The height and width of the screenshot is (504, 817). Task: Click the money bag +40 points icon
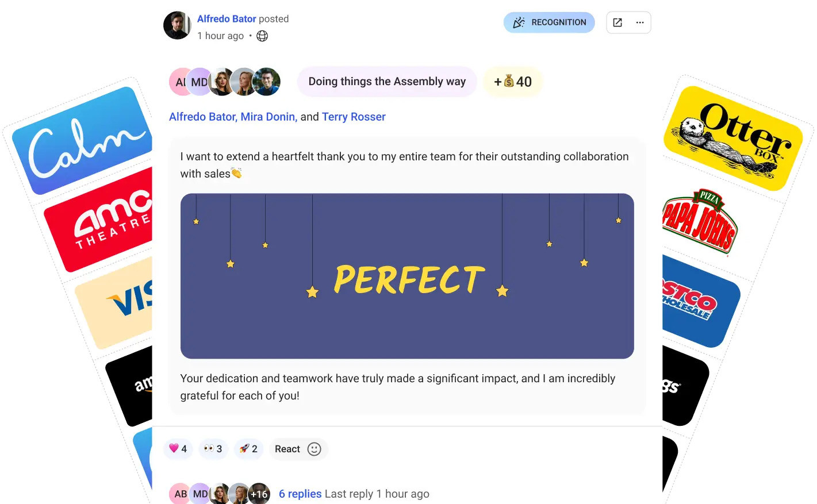click(508, 82)
